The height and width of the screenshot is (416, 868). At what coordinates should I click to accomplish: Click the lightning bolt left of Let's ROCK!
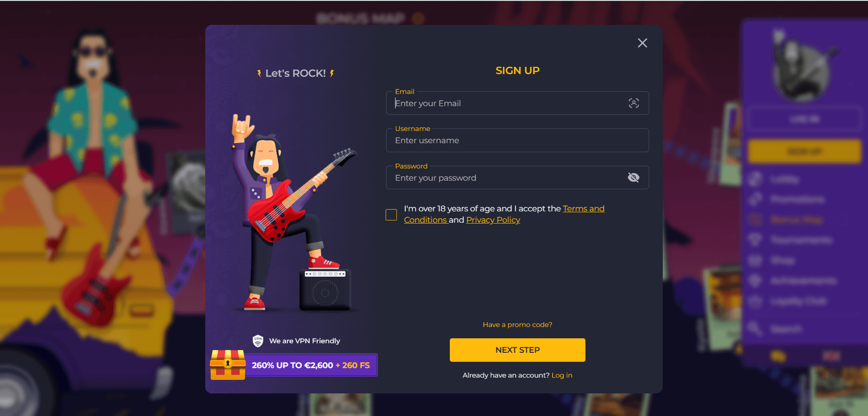coord(259,73)
